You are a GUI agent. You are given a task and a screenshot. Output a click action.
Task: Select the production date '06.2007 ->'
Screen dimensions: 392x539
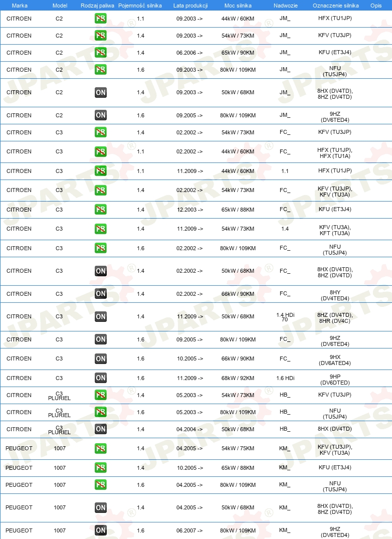(189, 530)
